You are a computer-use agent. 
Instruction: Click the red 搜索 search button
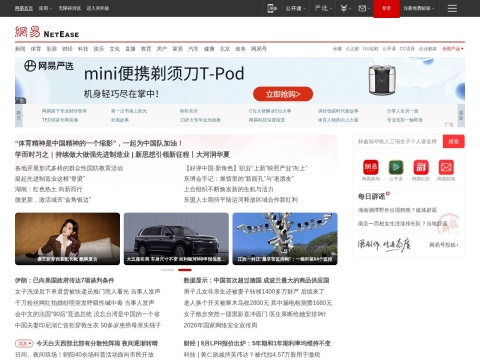(454, 142)
